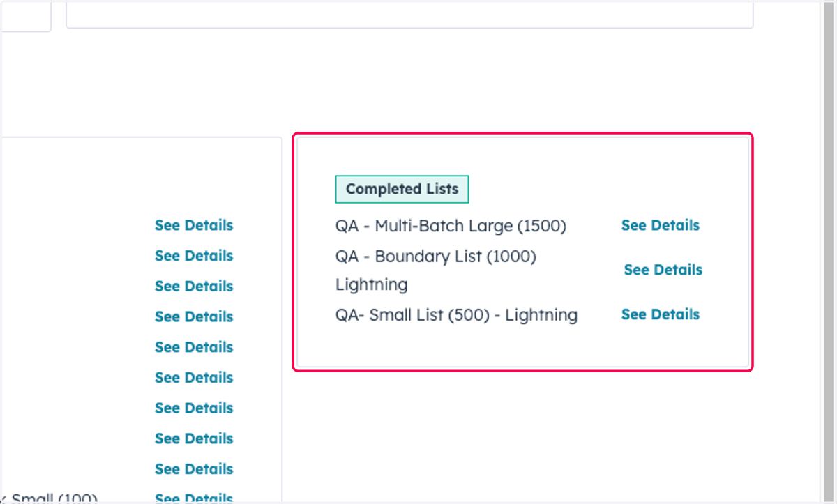Open See Details for QA - Boundary List (1000)
Viewport: 837px width, 504px height.
coord(663,270)
